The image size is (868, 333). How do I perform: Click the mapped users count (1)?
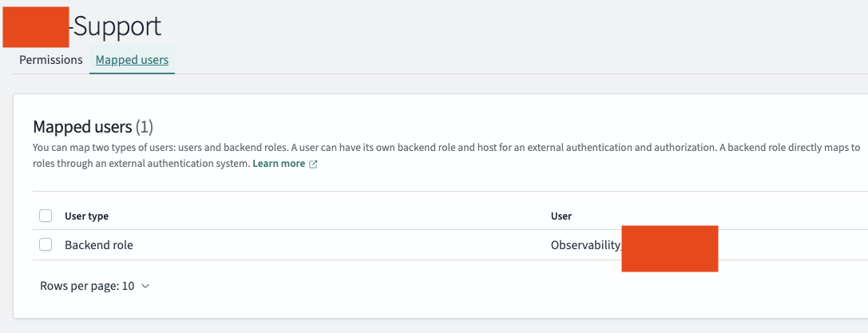click(x=145, y=126)
